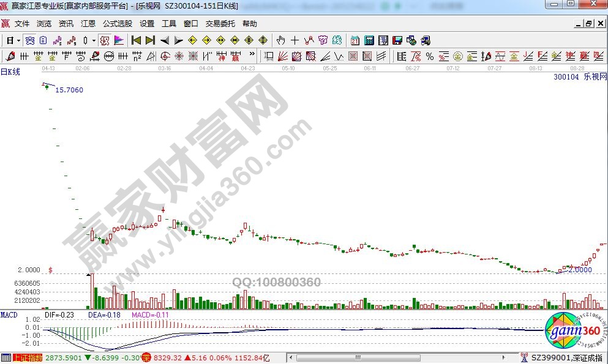Select the hand pan tool in toolbar
Image resolution: width=608 pixels, height=364 pixels.
coord(280,40)
